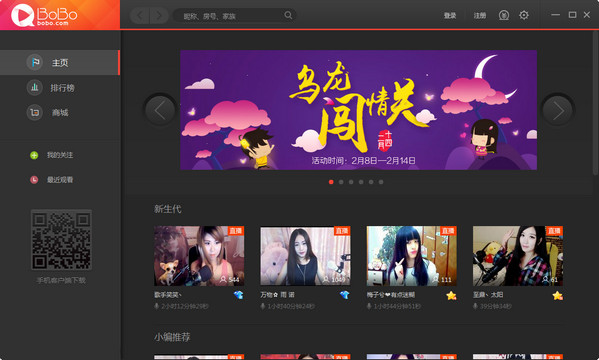Click the 39分钟 duration under 至尊、太阳

(x=496, y=306)
